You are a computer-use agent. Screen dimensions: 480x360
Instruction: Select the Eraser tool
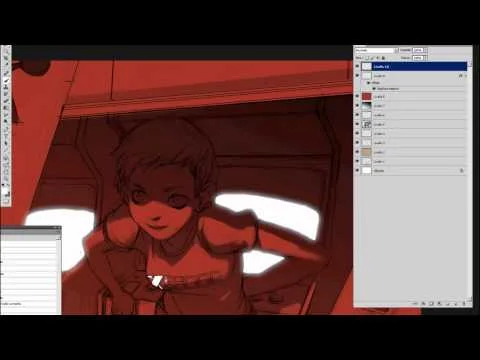[x=6, y=101]
